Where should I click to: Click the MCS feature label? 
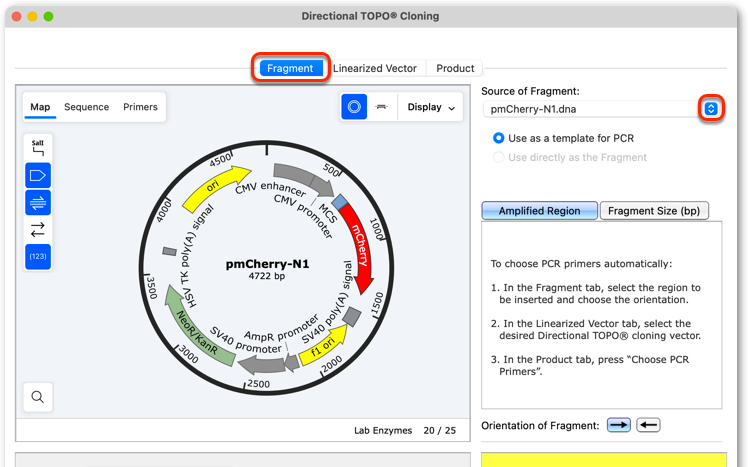328,214
